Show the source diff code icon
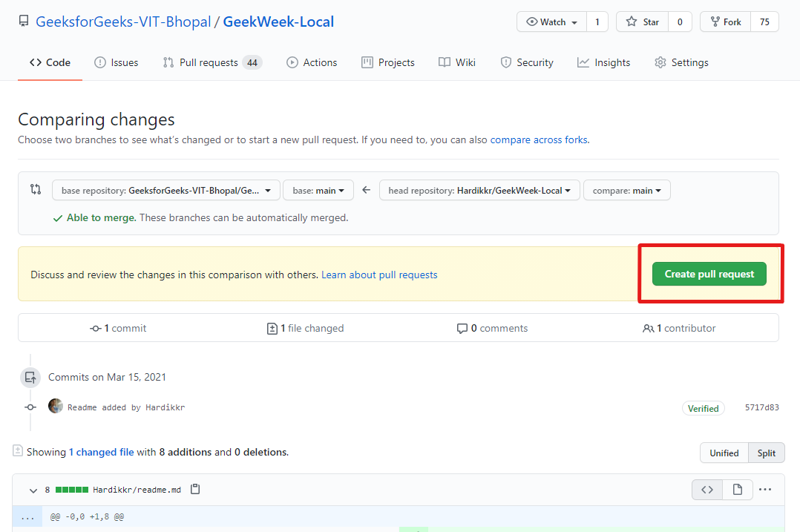 click(707, 490)
